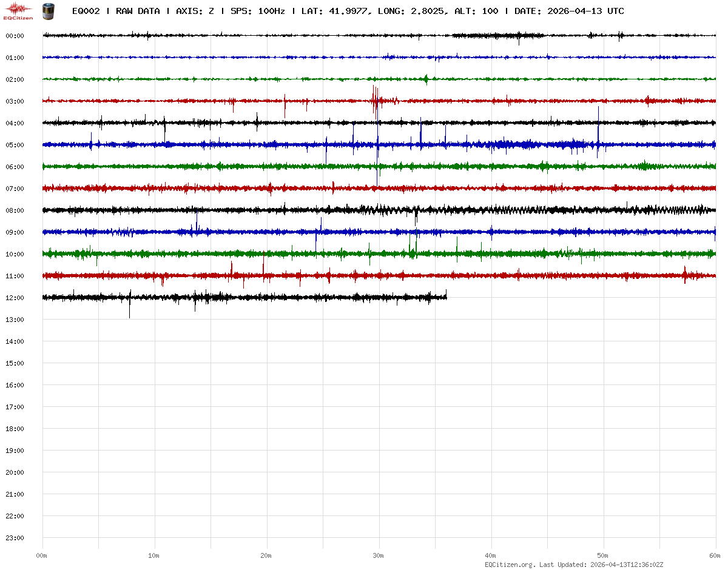Select the 17:00 hour row label
728x570 pixels.
[15, 407]
